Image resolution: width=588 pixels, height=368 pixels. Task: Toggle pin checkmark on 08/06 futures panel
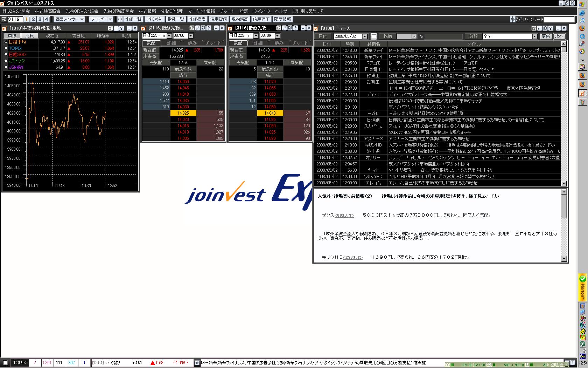tap(143, 28)
